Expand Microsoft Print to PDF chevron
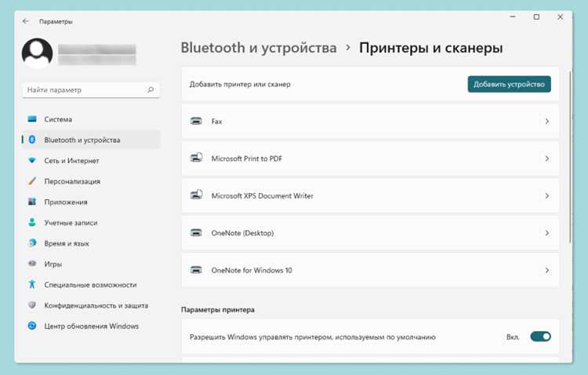Image resolution: width=588 pixels, height=375 pixels. click(x=547, y=158)
